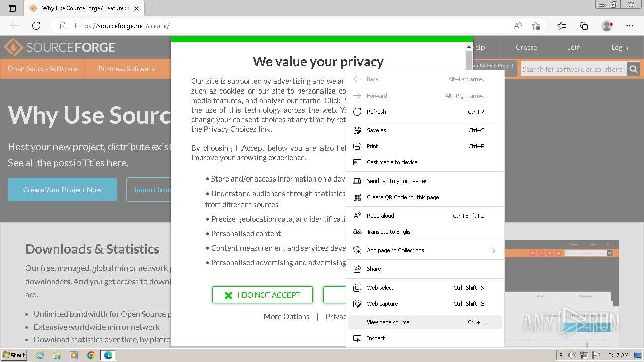644x362 pixels.
Task: Open the Login nav link
Action: 620,47
